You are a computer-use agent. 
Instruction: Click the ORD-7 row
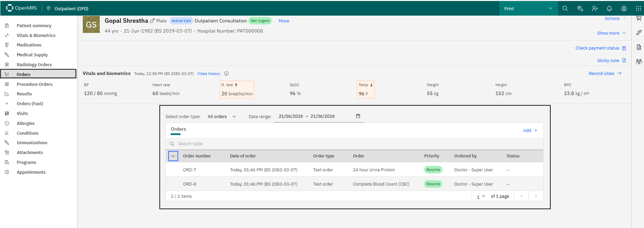tap(355, 170)
